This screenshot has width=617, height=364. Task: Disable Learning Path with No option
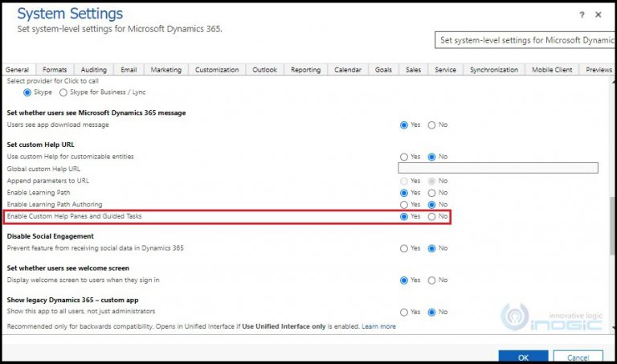click(x=432, y=193)
